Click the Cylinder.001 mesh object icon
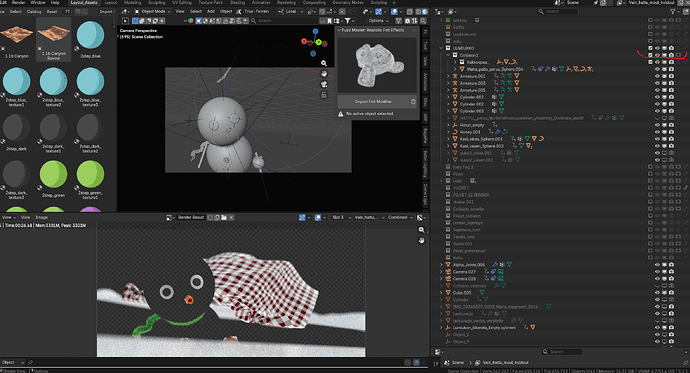Image resolution: width=690 pixels, height=373 pixels. [455, 97]
